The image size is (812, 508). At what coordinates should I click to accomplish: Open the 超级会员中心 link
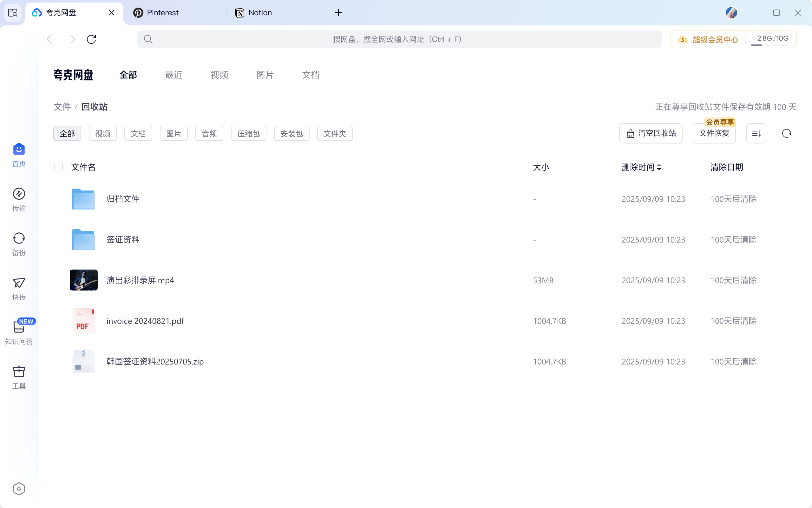coord(708,39)
